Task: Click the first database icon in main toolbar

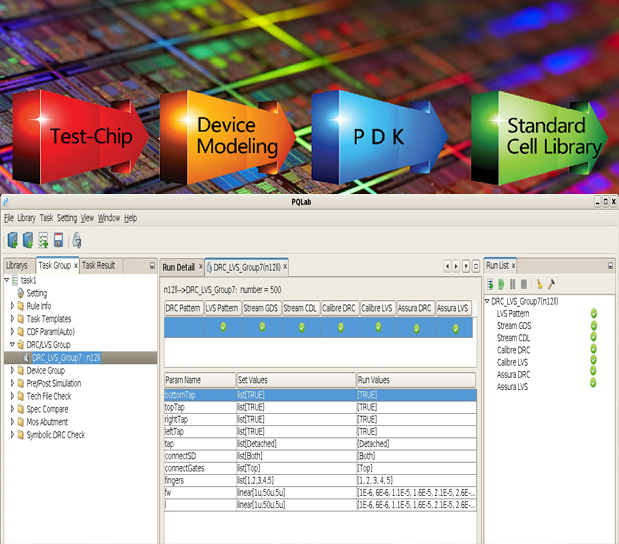Action: 12,240
